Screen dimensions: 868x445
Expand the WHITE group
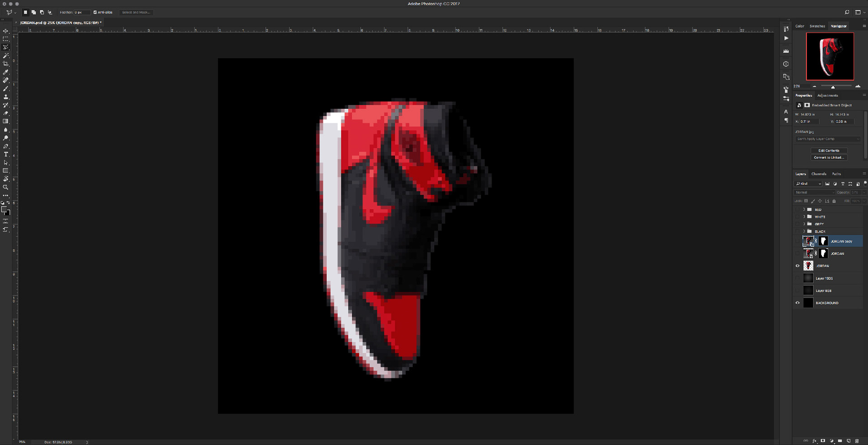tap(804, 217)
